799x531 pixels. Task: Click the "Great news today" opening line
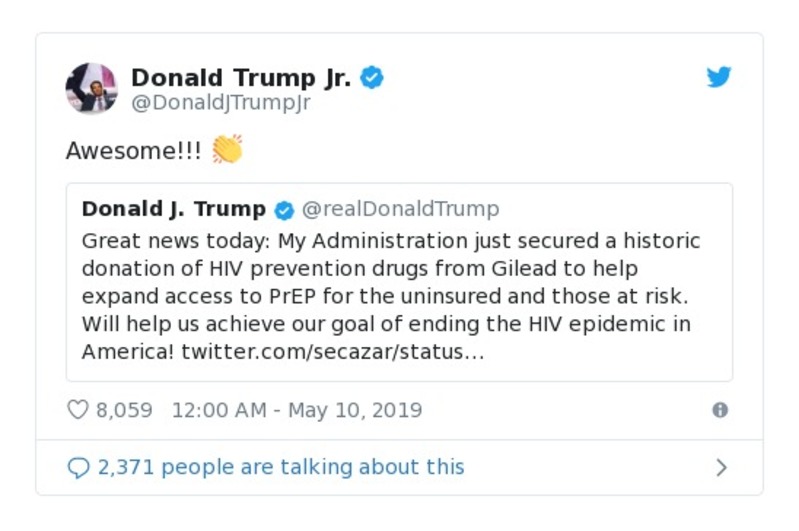pos(175,241)
